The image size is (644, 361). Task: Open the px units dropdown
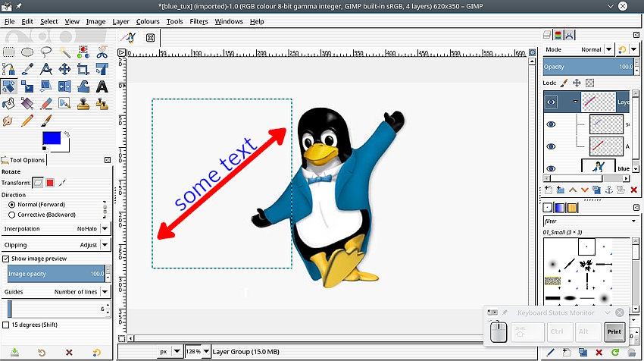(177, 352)
